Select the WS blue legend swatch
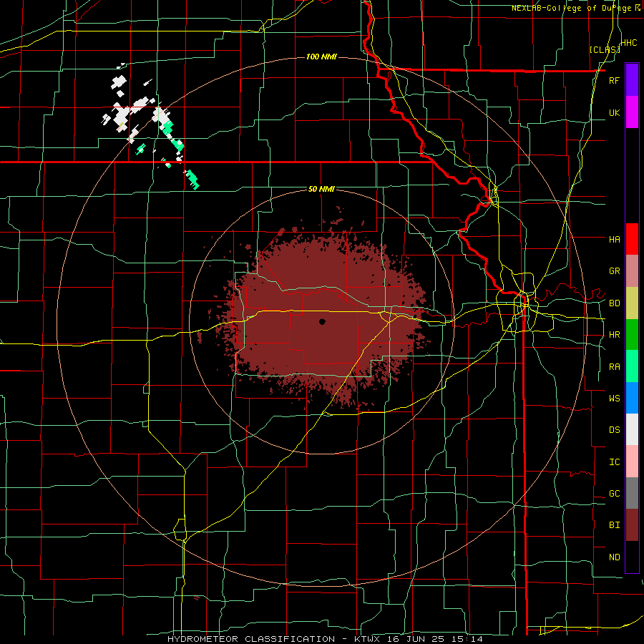644x644 pixels. [x=632, y=398]
